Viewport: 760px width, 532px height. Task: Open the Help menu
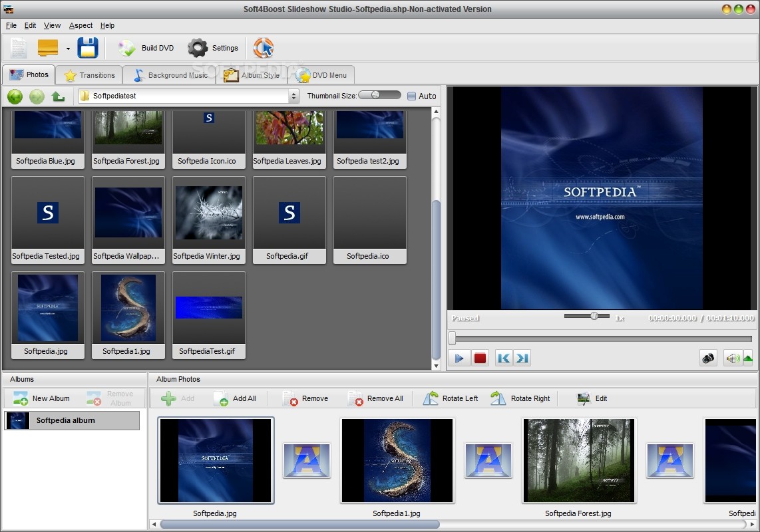tap(107, 25)
